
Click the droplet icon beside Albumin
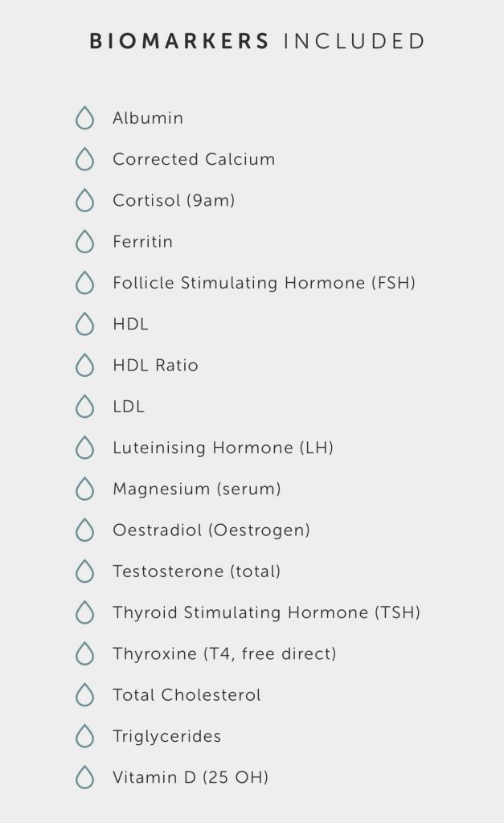(x=84, y=118)
